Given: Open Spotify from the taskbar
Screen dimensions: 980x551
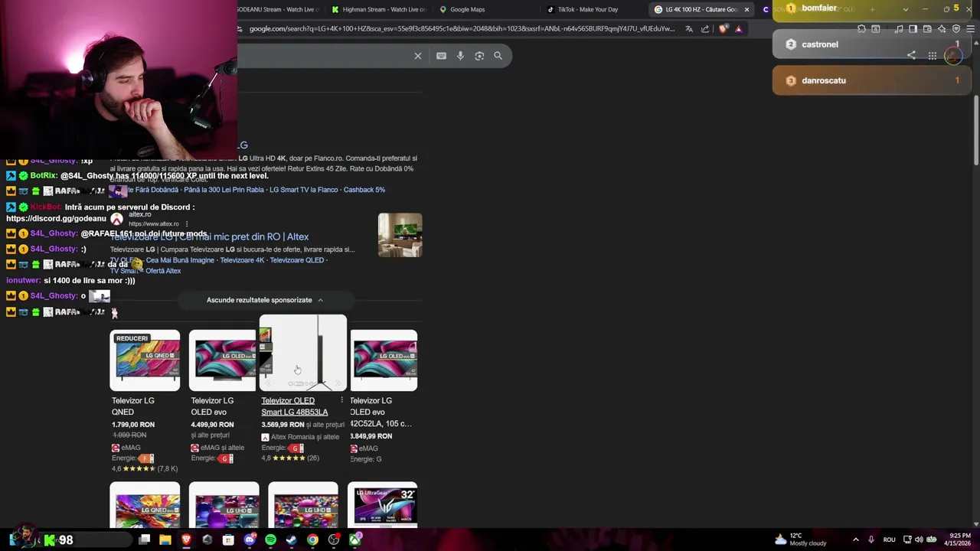Looking at the screenshot, I should pyautogui.click(x=270, y=540).
